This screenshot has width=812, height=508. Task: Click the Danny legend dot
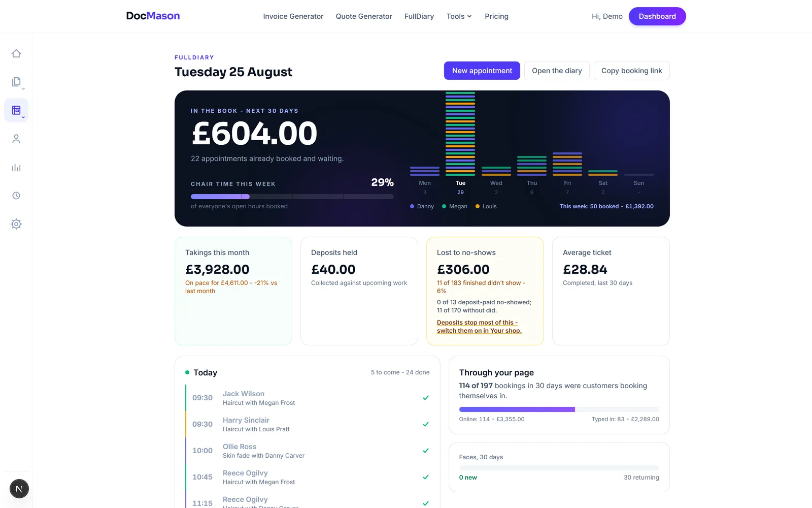[x=412, y=206]
